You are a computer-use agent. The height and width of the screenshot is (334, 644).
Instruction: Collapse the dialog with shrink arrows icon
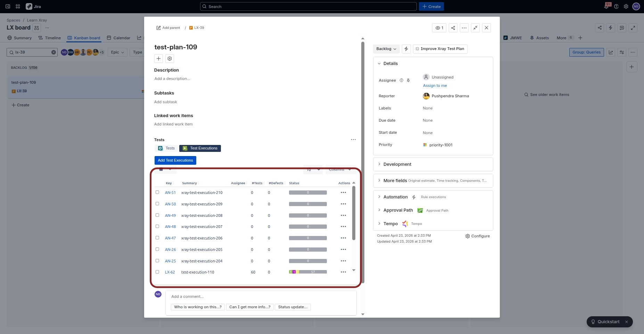pos(475,28)
